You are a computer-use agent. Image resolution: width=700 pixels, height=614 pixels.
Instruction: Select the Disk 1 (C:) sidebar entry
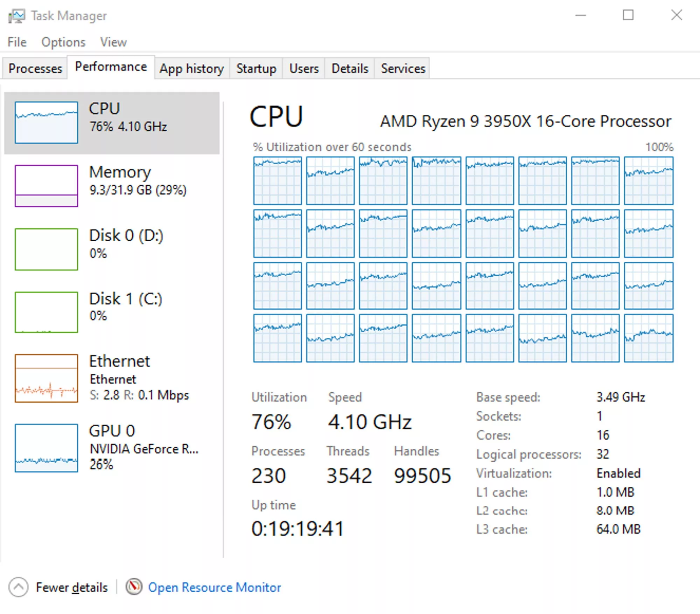pos(112,312)
